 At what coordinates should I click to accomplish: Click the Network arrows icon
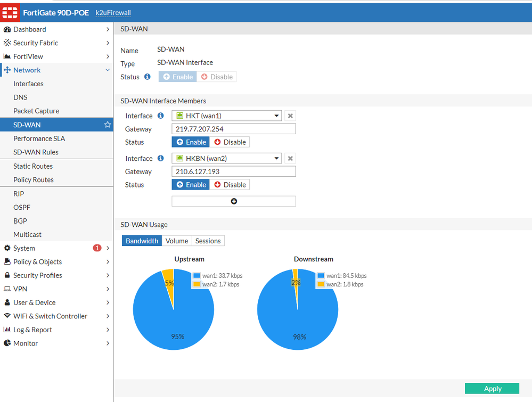pyautogui.click(x=7, y=70)
